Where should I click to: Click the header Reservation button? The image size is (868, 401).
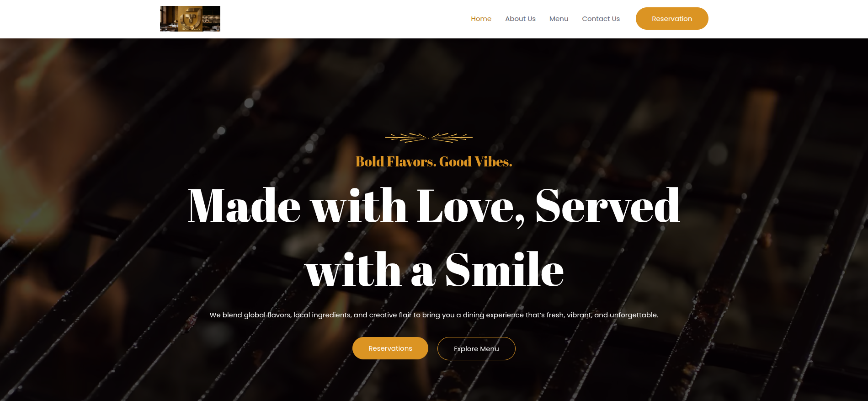[x=672, y=19]
